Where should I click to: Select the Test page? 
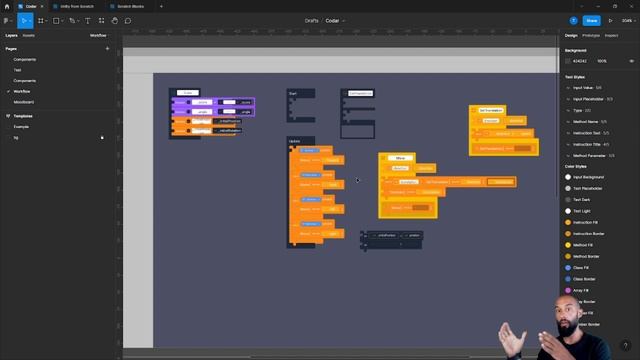(x=17, y=70)
